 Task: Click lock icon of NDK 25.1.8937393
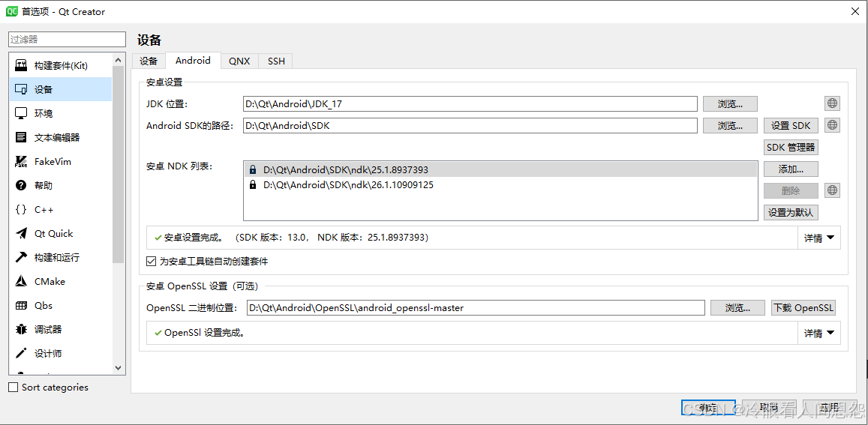point(252,170)
